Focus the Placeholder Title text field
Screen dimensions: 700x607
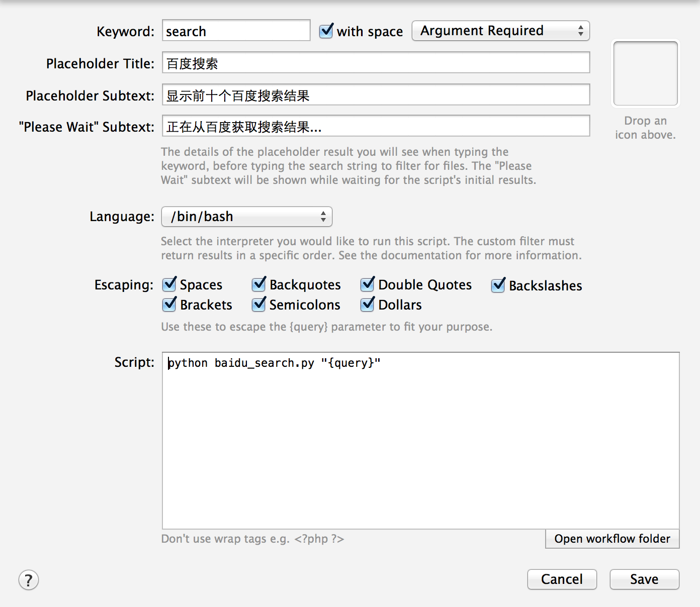click(x=376, y=63)
